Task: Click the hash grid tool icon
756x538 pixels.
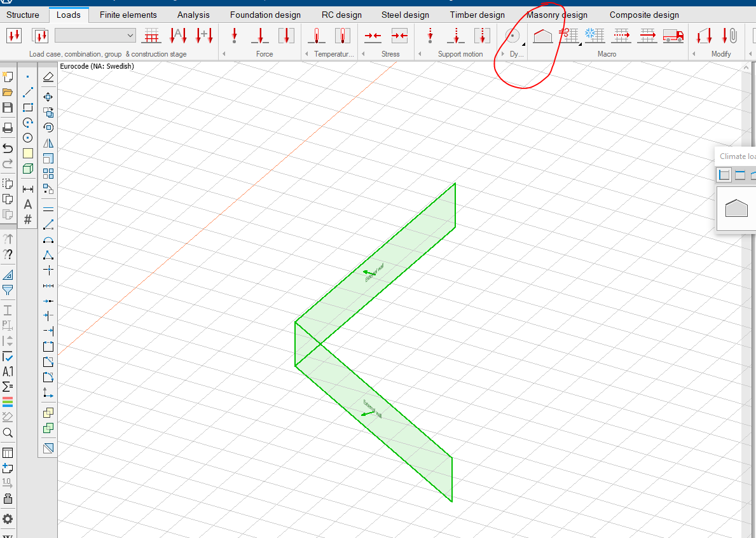Action: coord(28,219)
